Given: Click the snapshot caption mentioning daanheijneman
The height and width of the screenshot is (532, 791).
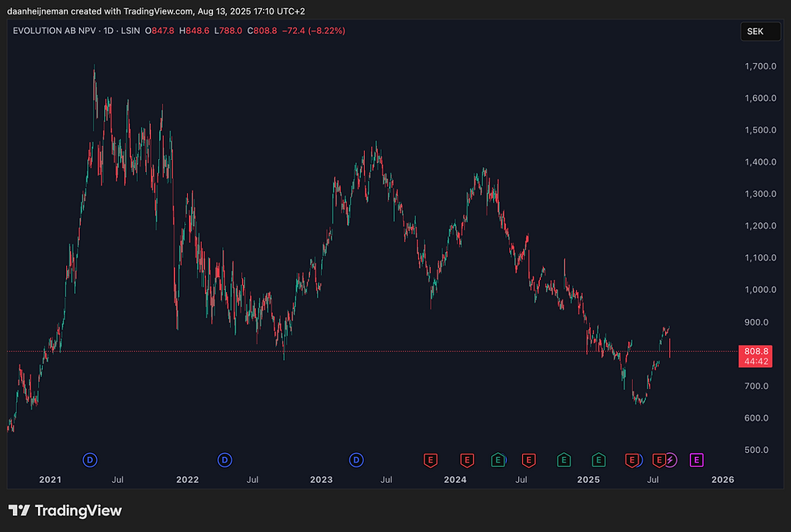Looking at the screenshot, I should [x=156, y=11].
